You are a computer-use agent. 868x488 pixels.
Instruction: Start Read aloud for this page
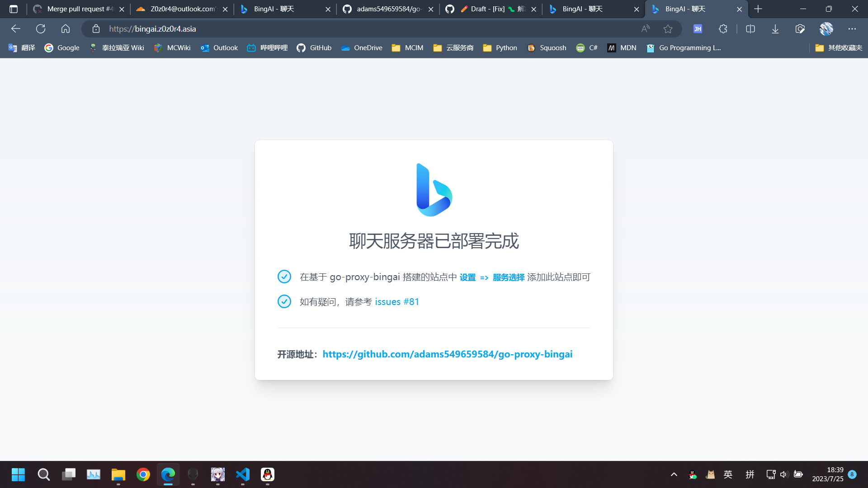pos(645,28)
